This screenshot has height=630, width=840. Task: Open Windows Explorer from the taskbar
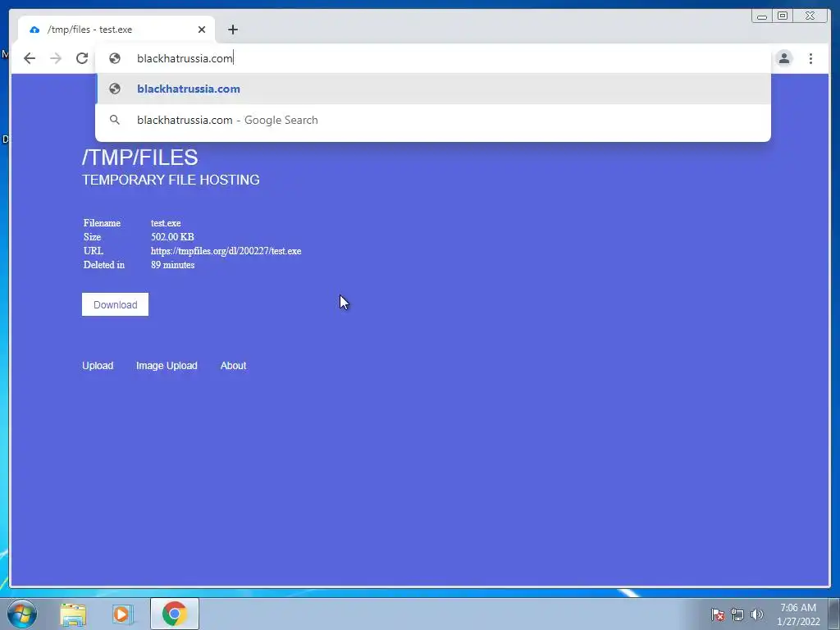point(73,614)
